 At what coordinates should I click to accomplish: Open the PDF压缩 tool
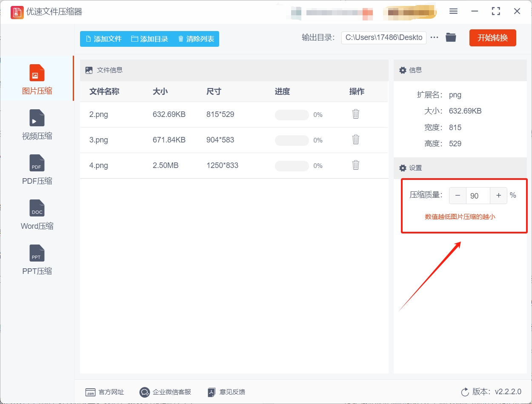[37, 170]
